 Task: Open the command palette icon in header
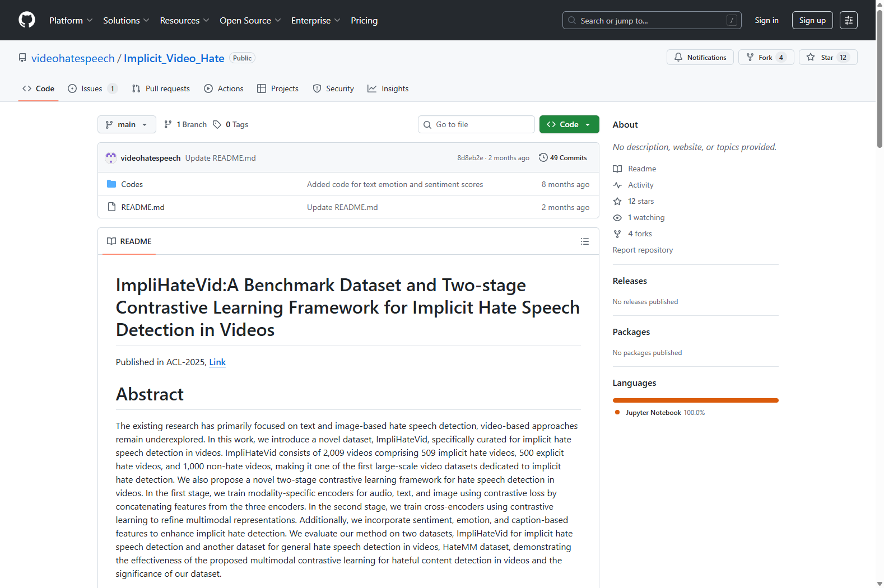tap(849, 20)
